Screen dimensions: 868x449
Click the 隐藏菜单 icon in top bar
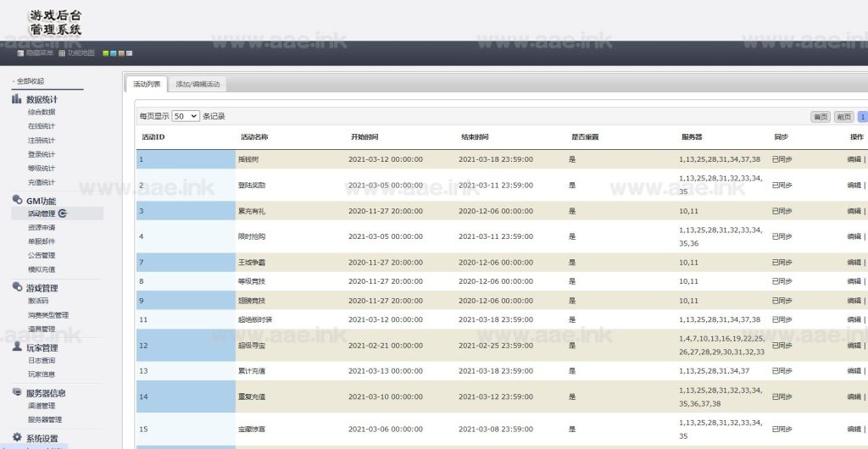[x=20, y=53]
